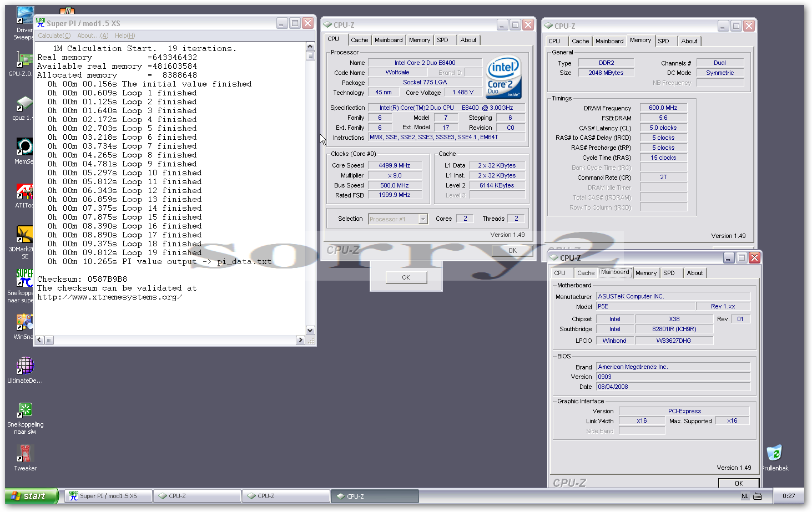The image size is (812, 512).
Task: Select Memory tab in the CPU-Z Mainboard window
Action: click(x=646, y=273)
